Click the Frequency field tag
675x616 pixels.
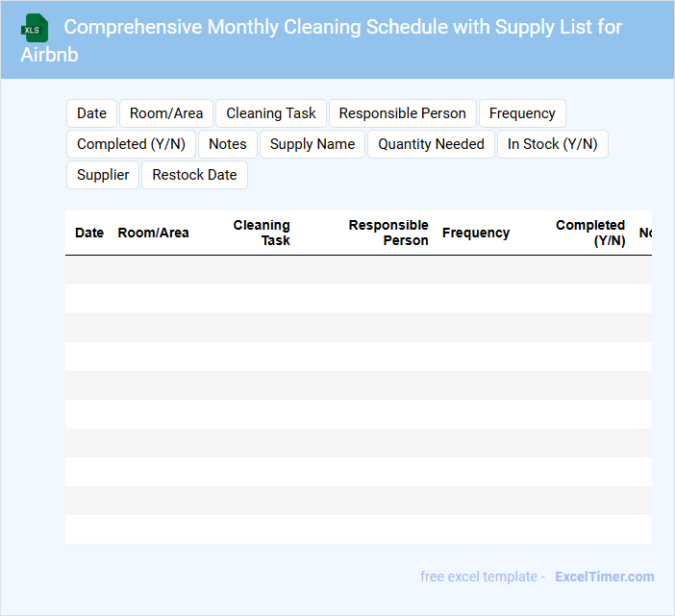point(522,113)
